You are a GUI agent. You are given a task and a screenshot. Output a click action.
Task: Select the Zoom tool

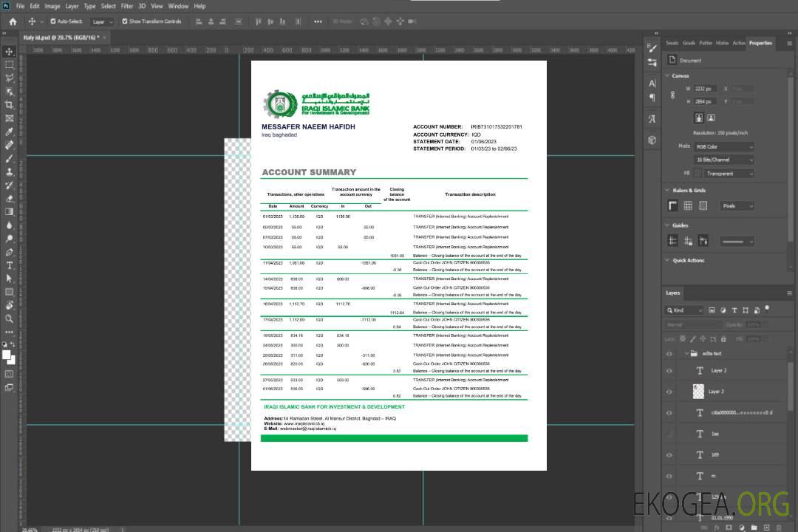(x=9, y=318)
